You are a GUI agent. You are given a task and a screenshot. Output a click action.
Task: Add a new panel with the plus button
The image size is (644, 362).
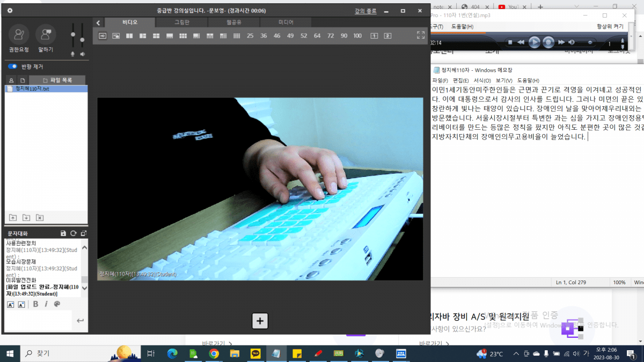[x=260, y=321]
